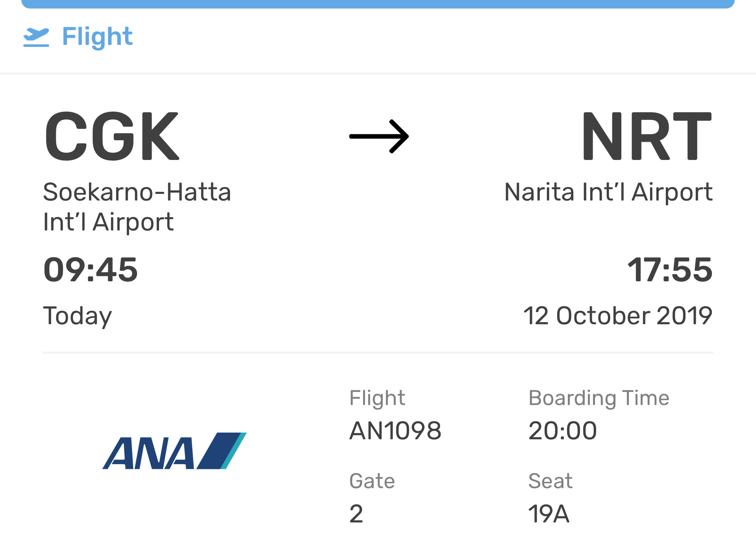Select the CGK departure airport code
Screen dimensions: 756x552
(112, 136)
